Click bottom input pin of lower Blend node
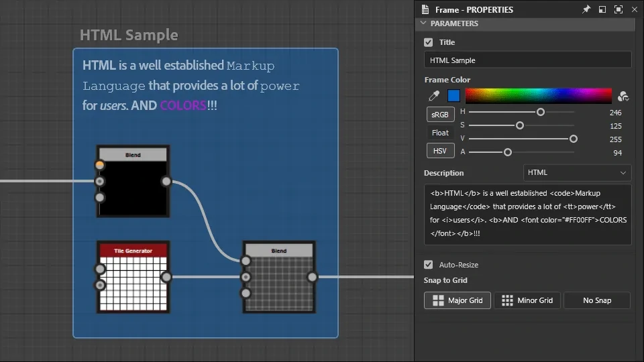 point(246,293)
